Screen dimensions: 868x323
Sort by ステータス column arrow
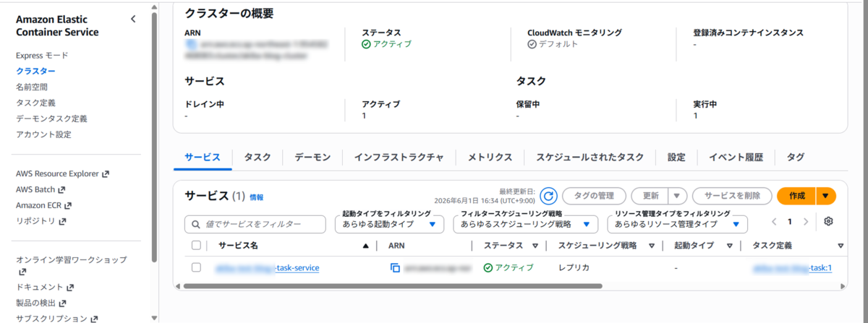click(x=535, y=246)
